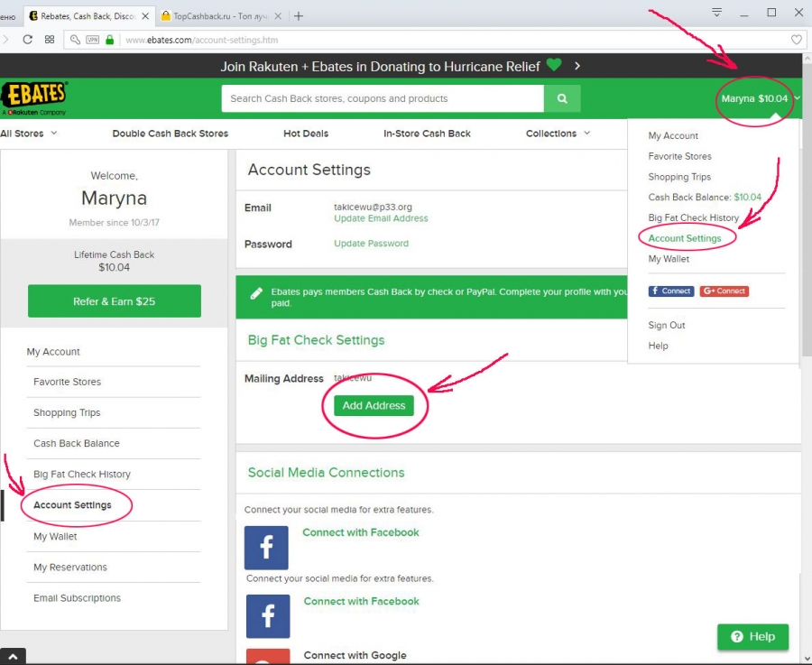Open My Reservations in the sidebar
Image resolution: width=812 pixels, height=665 pixels.
point(69,568)
